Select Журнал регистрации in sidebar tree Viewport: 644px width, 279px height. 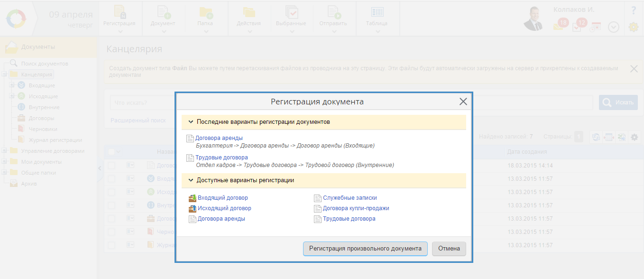tap(55, 140)
